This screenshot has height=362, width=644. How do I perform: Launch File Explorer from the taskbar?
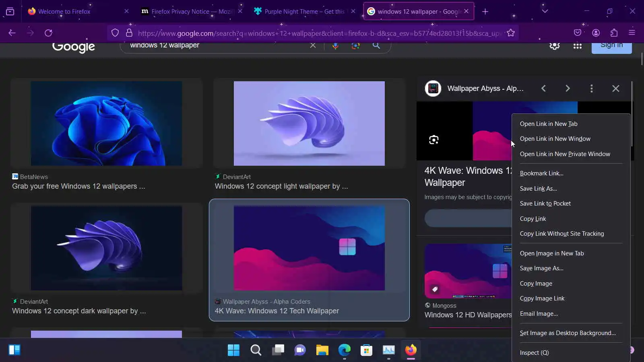322,350
